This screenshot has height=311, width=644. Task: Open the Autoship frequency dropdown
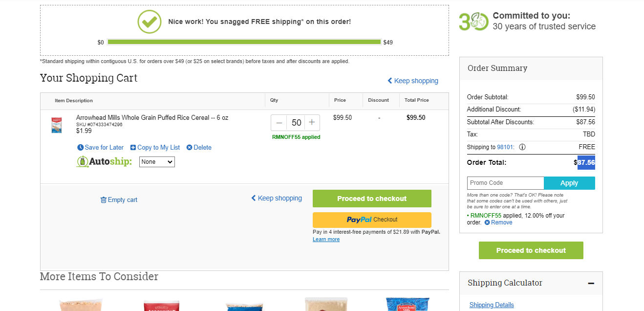157,162
